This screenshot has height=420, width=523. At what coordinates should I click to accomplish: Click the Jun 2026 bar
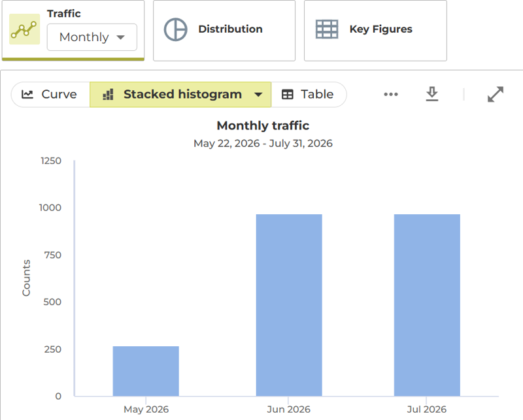tap(289, 305)
